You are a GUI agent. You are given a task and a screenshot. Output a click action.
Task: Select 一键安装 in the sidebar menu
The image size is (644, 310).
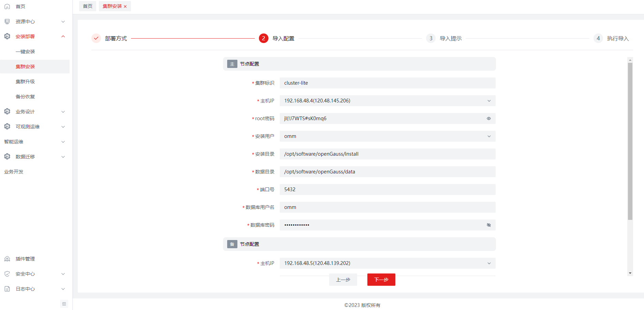click(x=25, y=52)
